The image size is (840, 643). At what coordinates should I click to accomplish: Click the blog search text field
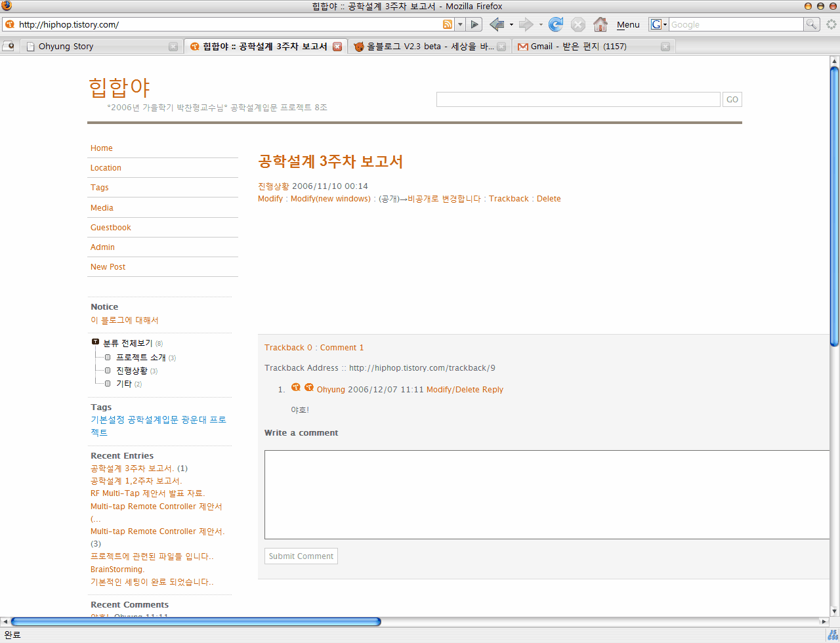[x=578, y=99]
